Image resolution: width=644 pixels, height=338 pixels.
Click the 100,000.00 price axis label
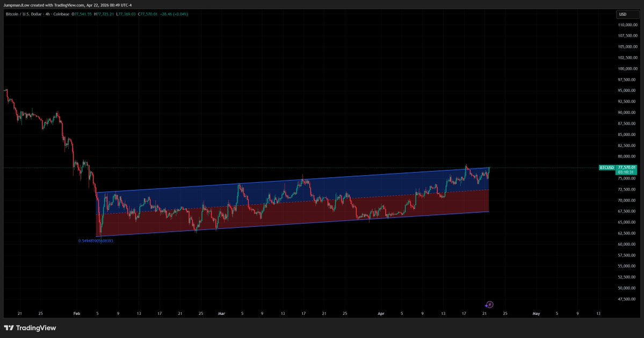[627, 69]
